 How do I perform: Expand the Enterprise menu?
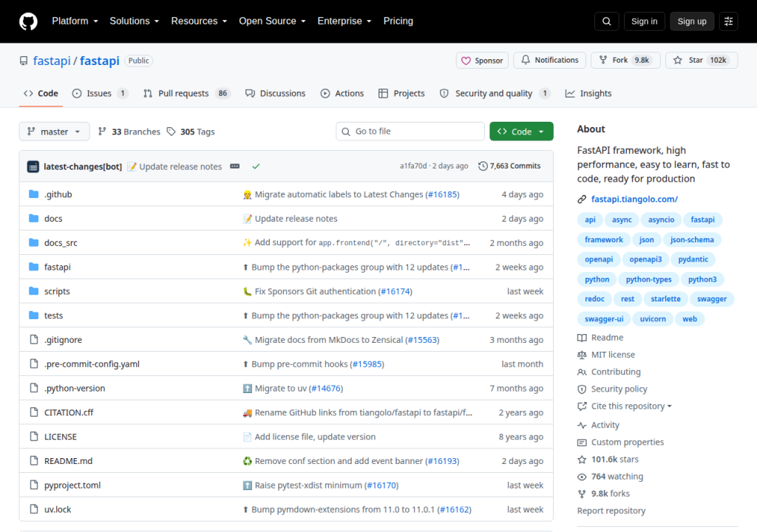click(x=344, y=21)
